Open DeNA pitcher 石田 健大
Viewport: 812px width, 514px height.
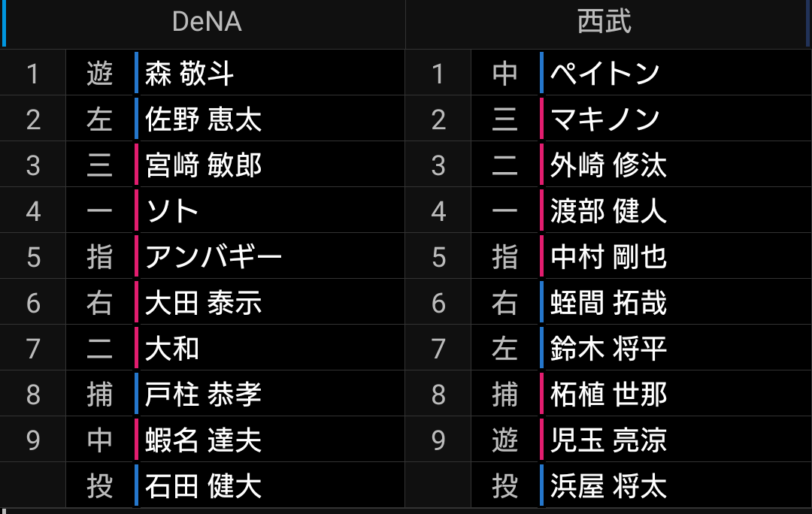(203, 485)
